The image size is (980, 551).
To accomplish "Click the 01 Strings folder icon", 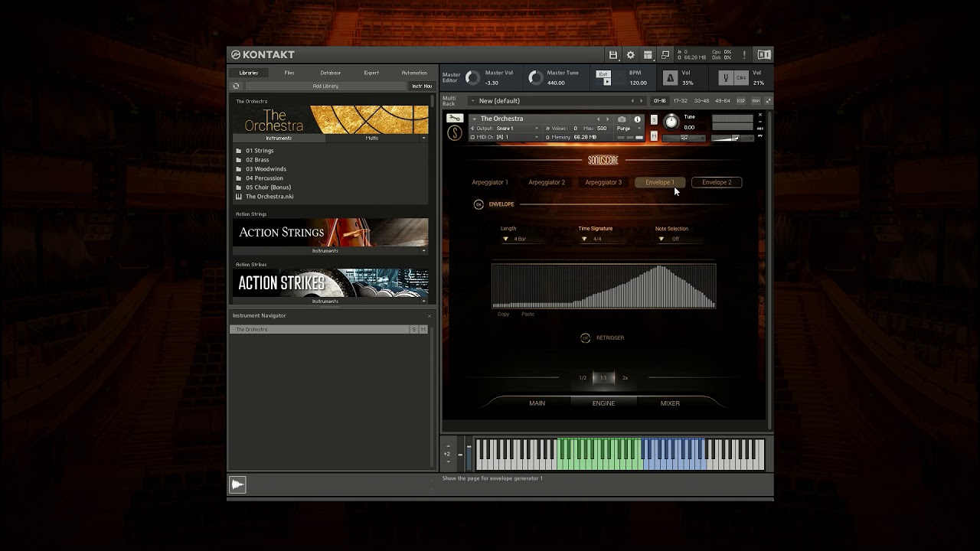I will tap(239, 151).
